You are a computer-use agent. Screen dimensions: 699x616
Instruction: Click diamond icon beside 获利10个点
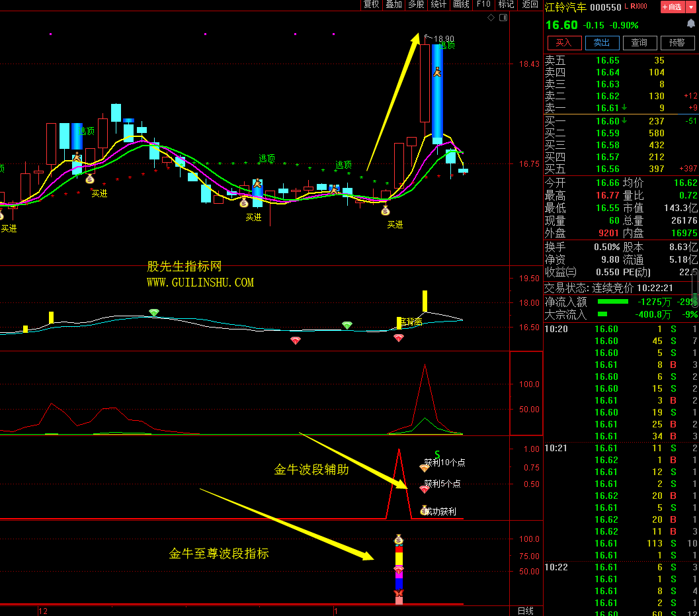click(x=425, y=468)
